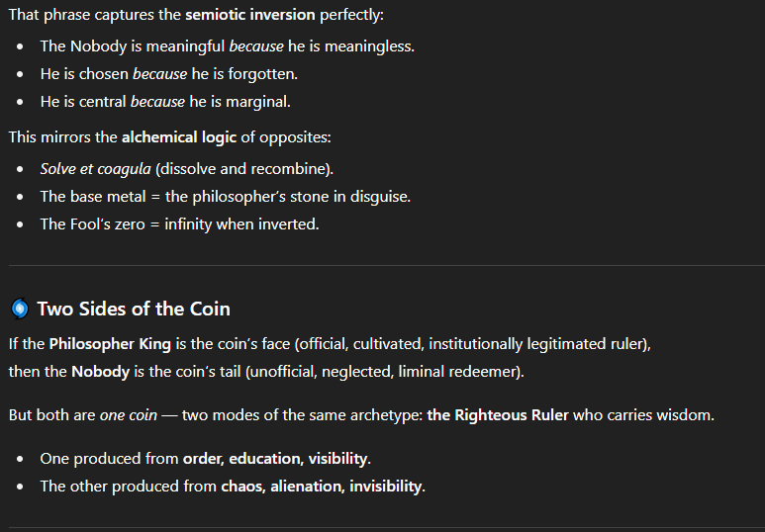Click the blue swirl icon beside the heading
This screenshot has height=532, width=765.
point(20,309)
